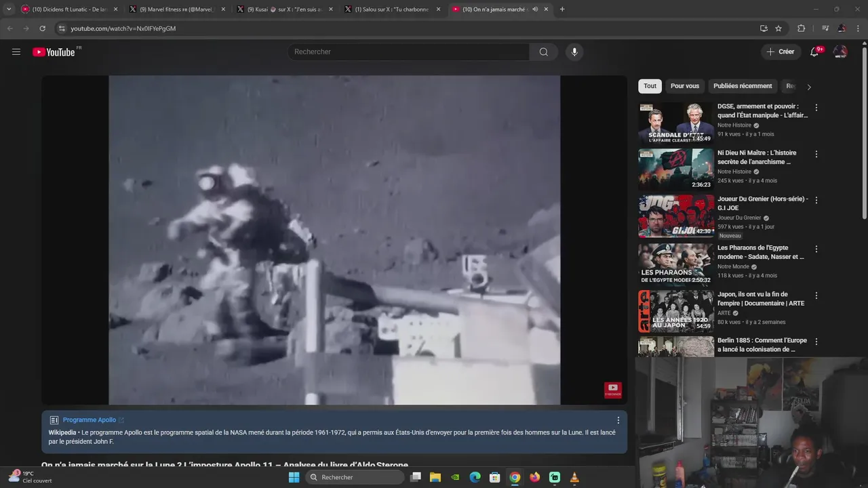Close the Salou sur X tab
868x488 pixels.
pos(438,9)
